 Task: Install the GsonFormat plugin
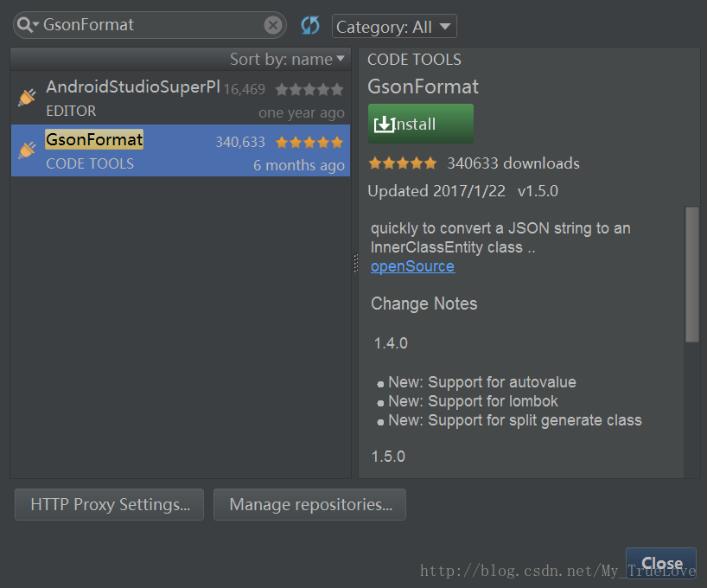click(421, 124)
